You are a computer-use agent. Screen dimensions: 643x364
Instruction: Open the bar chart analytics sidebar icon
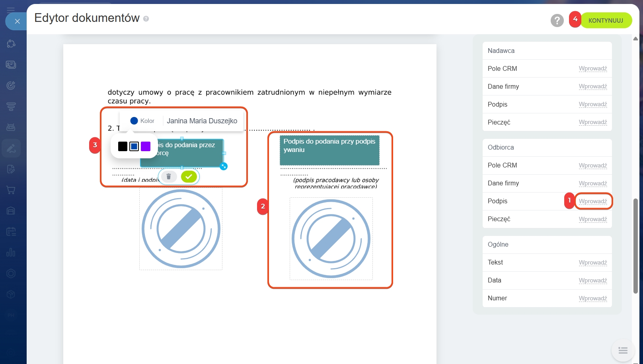[x=11, y=252]
